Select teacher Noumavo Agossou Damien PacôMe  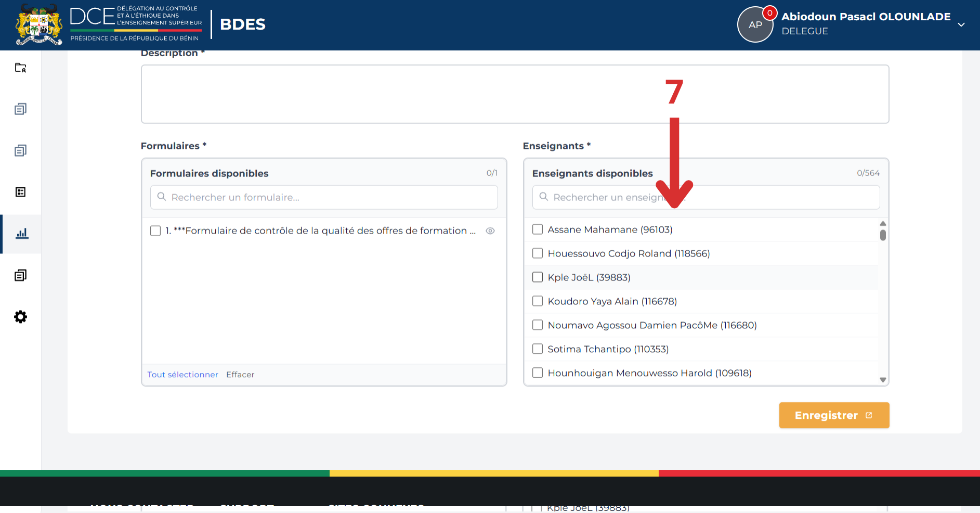(538, 325)
